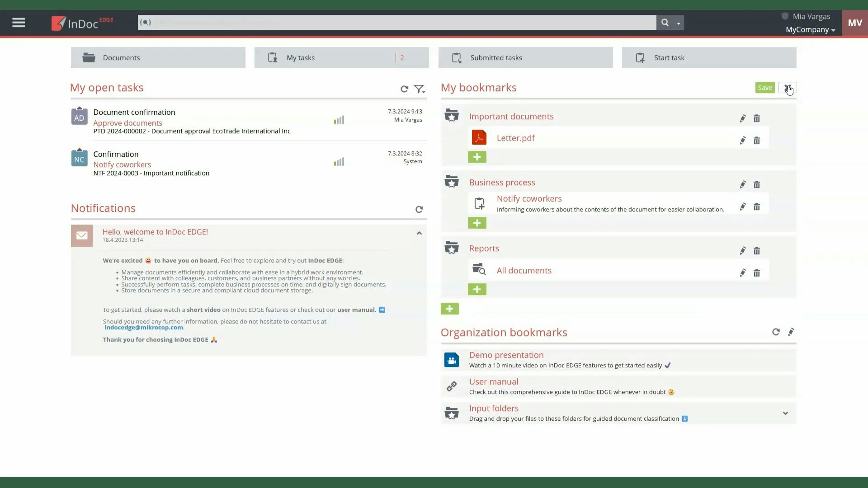Delete the Letter.pdf bookmark
Image resolution: width=868 pixels, height=488 pixels.
coord(757,141)
